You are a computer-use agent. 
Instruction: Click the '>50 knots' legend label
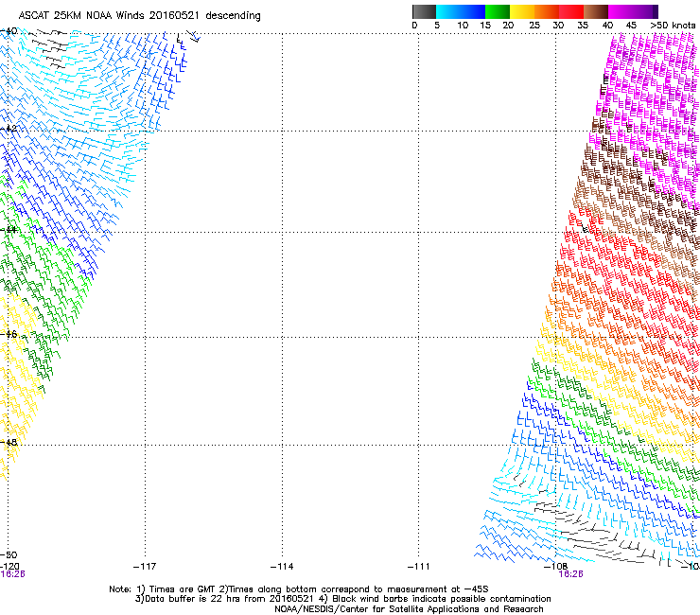[673, 26]
